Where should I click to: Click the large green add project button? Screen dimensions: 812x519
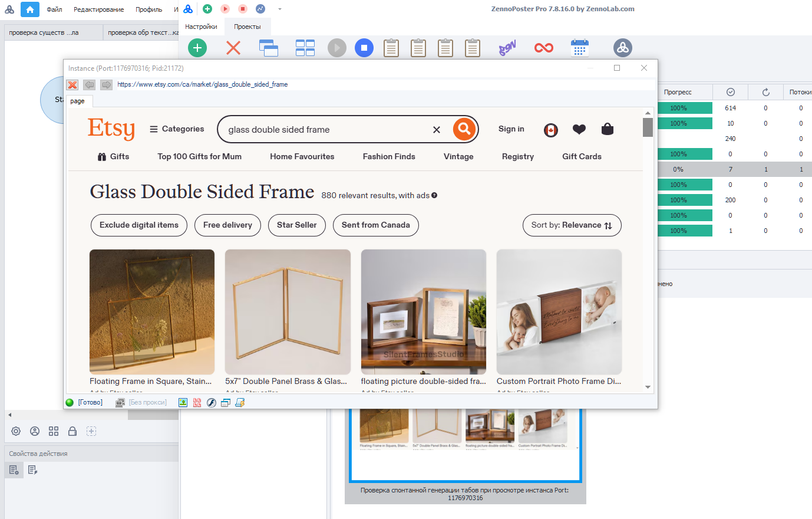(197, 48)
